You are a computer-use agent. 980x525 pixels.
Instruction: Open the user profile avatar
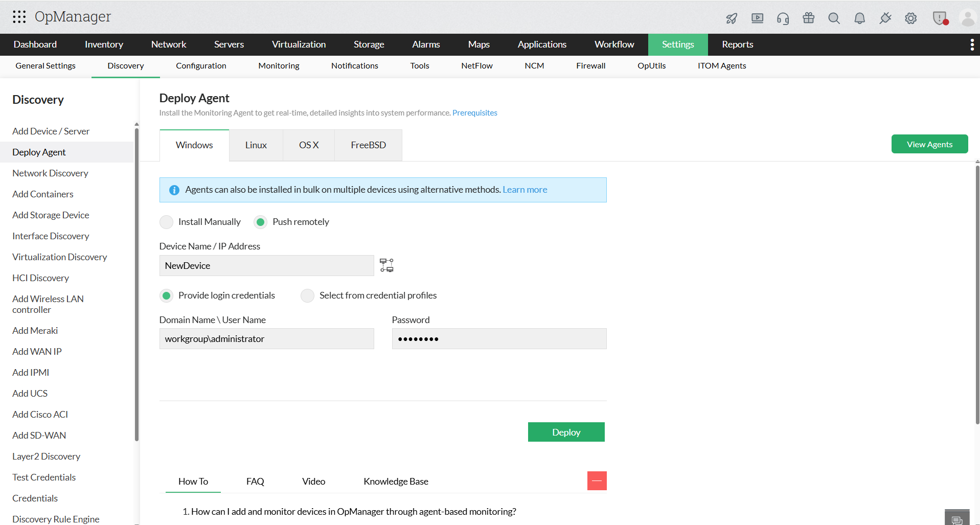coord(968,18)
